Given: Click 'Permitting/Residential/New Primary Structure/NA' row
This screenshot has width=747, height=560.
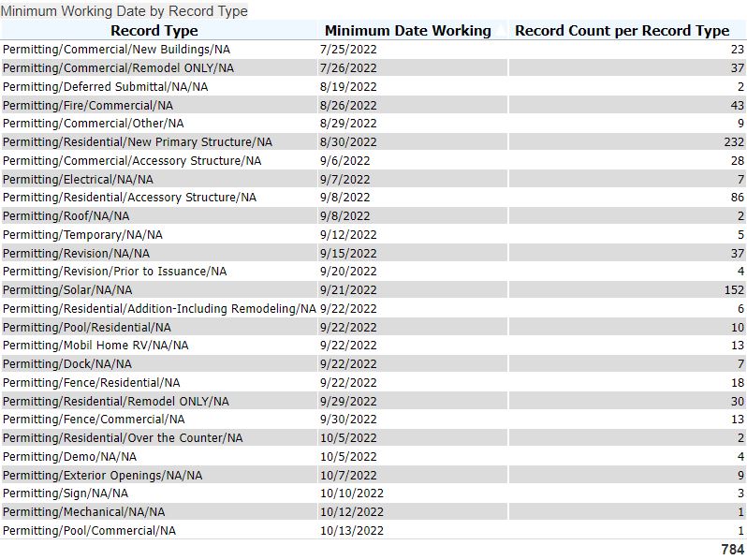Looking at the screenshot, I should coord(373,141).
